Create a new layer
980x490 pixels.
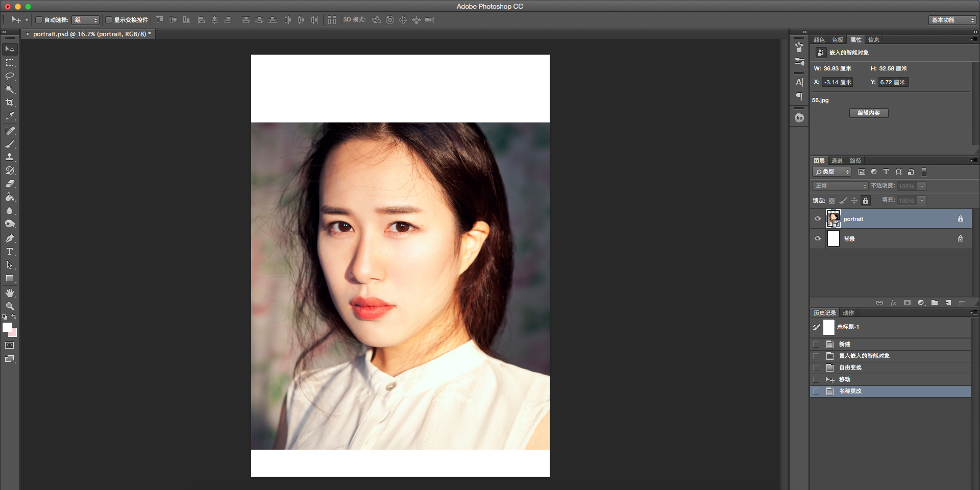(x=948, y=303)
